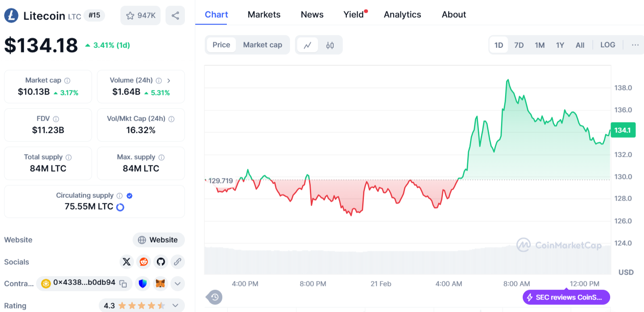The height and width of the screenshot is (312, 644).
Task: Click the Max. supply info icon
Action: (161, 157)
